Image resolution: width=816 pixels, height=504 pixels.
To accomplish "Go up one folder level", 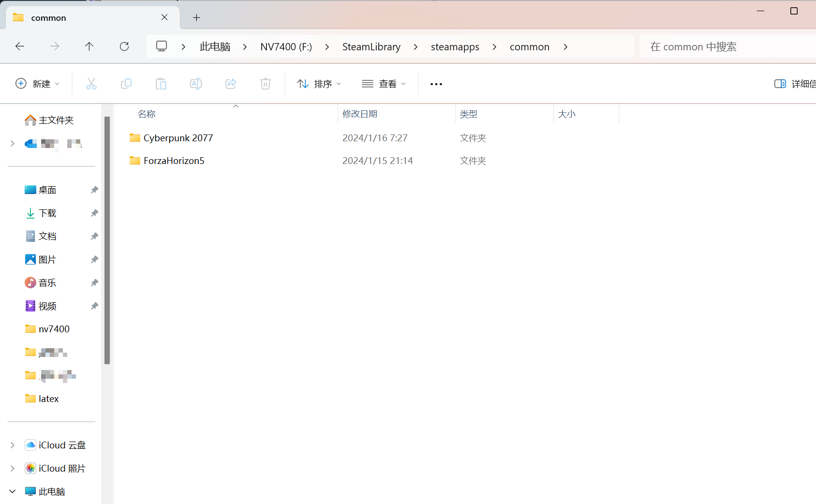I will click(89, 46).
